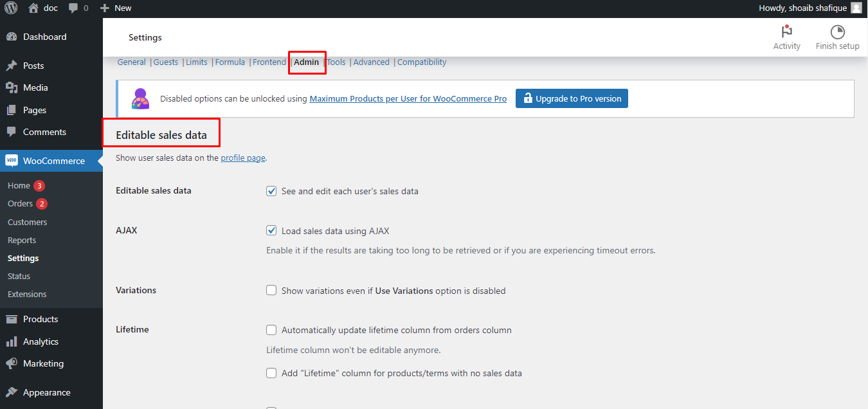Click the doc site name link
Image resolution: width=868 pixels, height=409 pixels.
(50, 8)
